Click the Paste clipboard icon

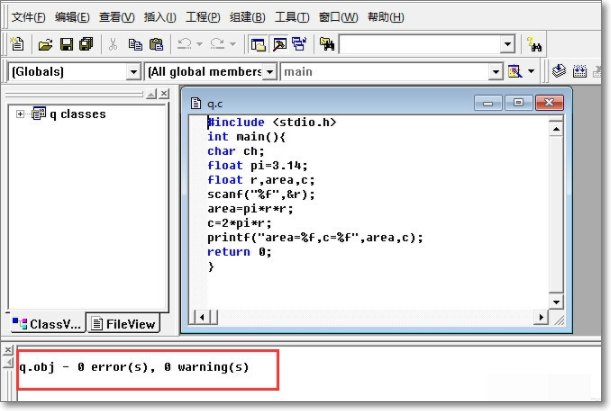[156, 44]
